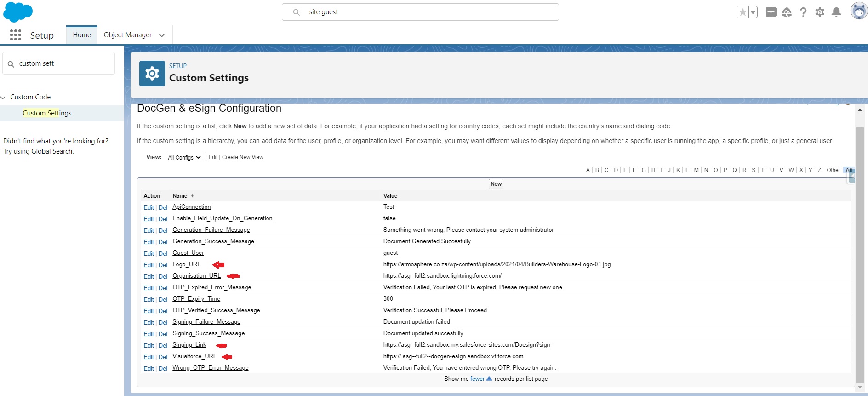The height and width of the screenshot is (396, 868).
Task: Collapse the Custom Code tree section
Action: coord(3,98)
